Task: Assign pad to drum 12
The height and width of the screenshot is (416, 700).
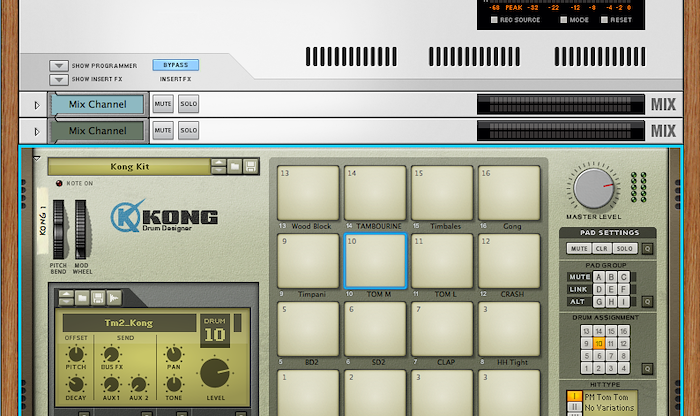Action: (624, 343)
